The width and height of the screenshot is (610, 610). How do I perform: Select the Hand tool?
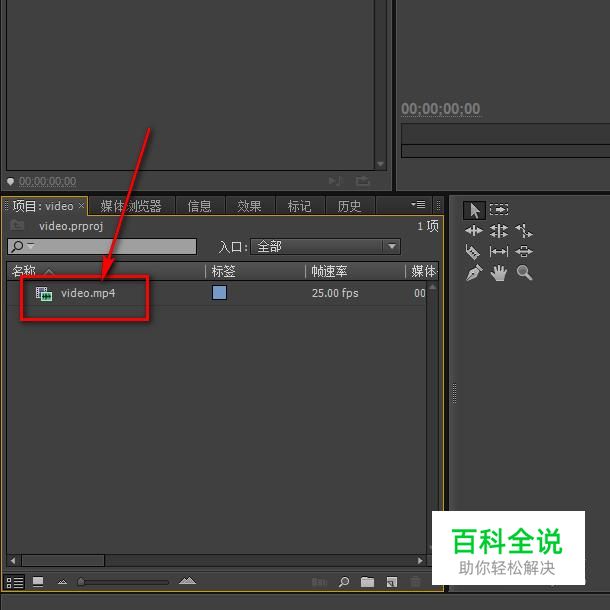499,273
